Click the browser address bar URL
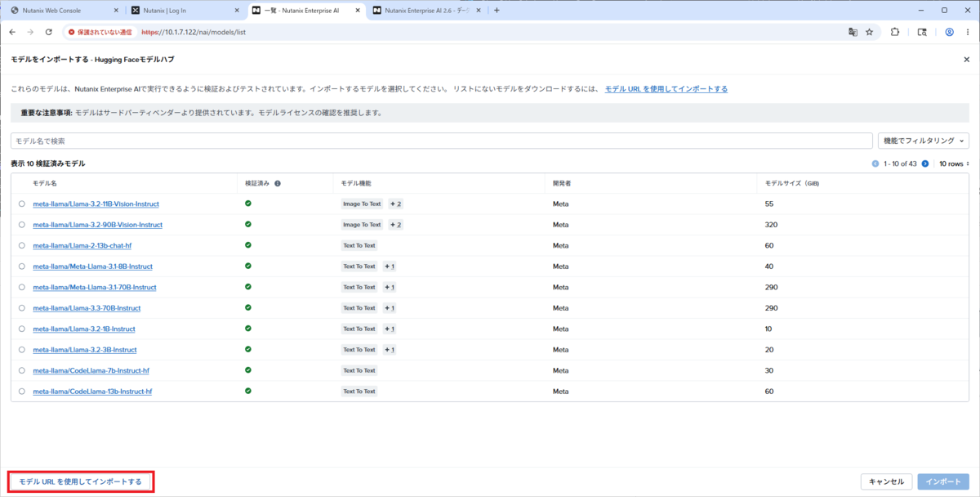 coord(194,32)
